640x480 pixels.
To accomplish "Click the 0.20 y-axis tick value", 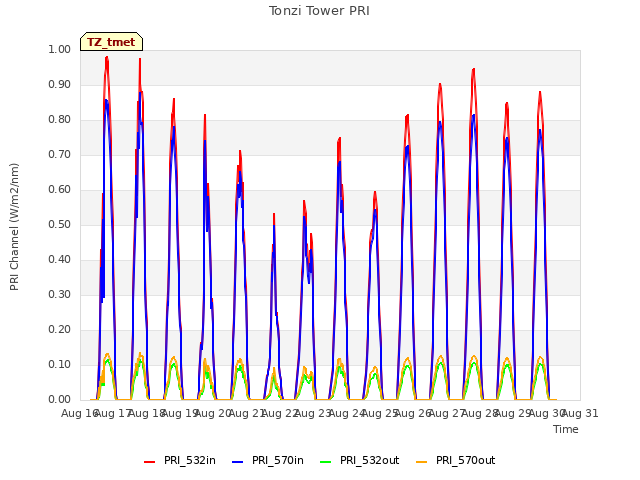I will coord(60,329).
